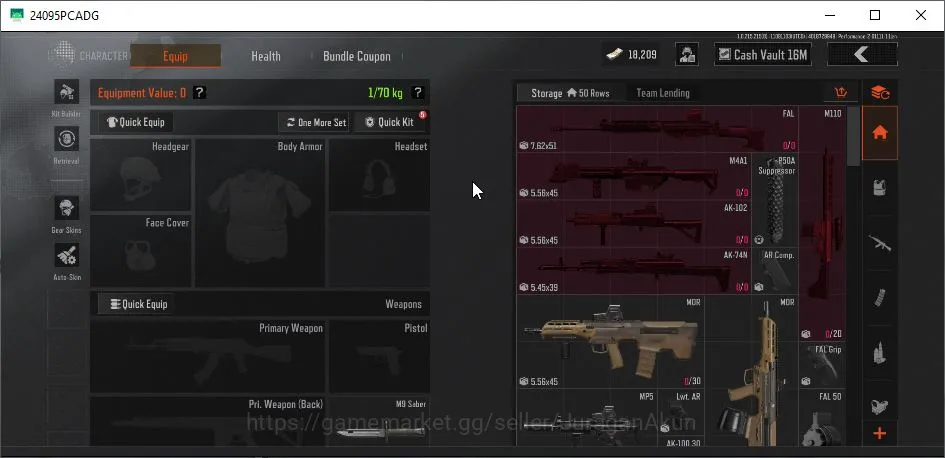The height and width of the screenshot is (458, 945).
Task: Click the CHARACTER logo
Action: coord(89,55)
